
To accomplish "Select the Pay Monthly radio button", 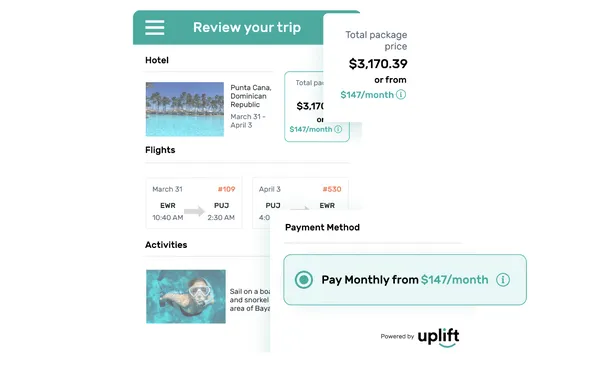I will (x=304, y=280).
